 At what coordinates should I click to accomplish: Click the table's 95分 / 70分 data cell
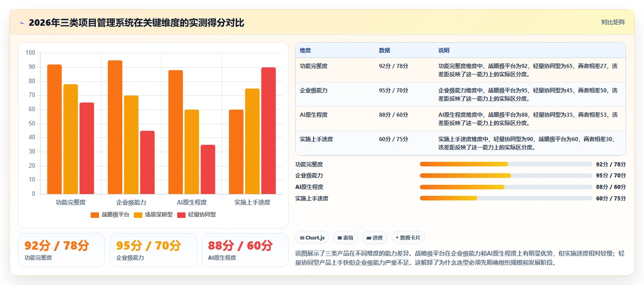point(394,90)
